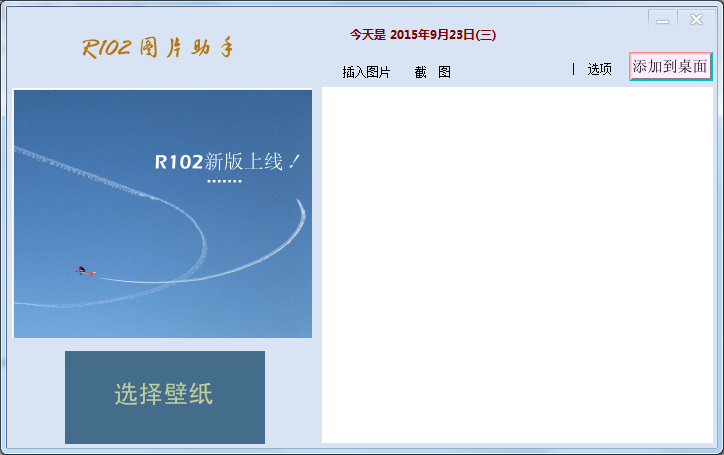Select the 截图 screenshot menu item
Viewport: 724px width, 455px height.
432,72
